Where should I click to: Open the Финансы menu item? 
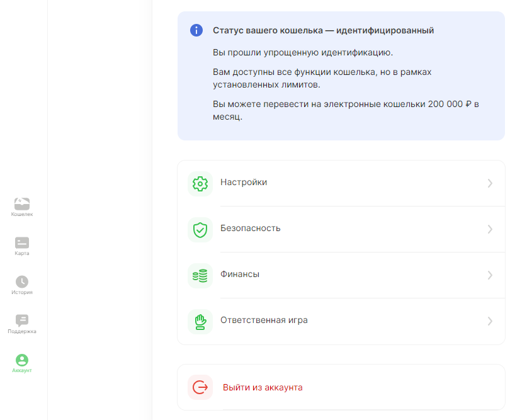(341, 276)
